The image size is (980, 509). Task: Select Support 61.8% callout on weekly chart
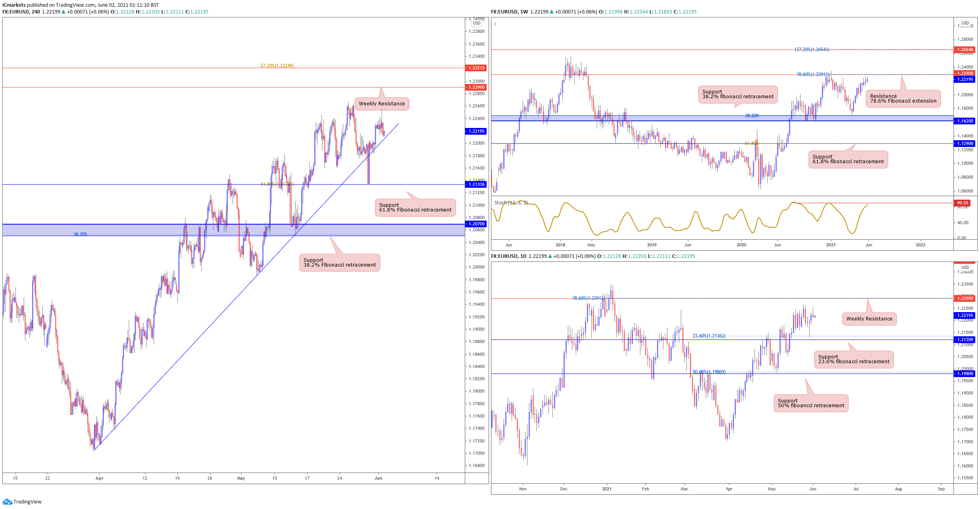pyautogui.click(x=848, y=159)
